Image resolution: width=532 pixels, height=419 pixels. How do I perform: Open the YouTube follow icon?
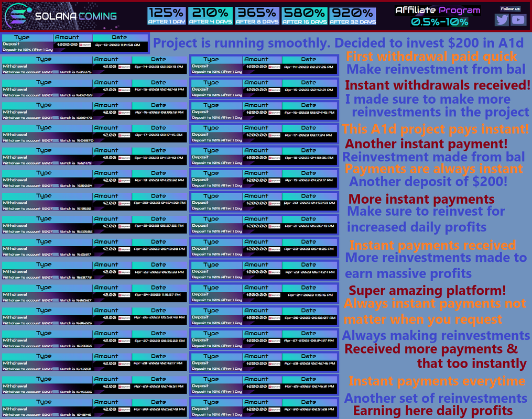[518, 20]
